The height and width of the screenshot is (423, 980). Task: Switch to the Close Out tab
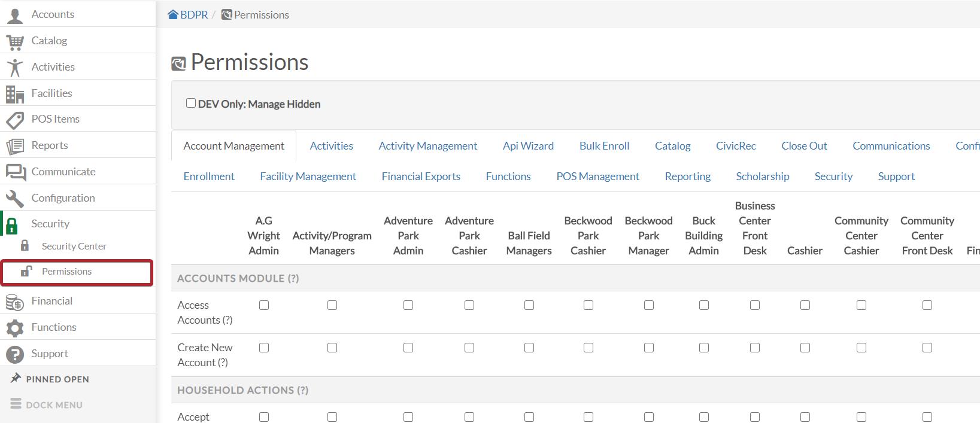point(804,146)
